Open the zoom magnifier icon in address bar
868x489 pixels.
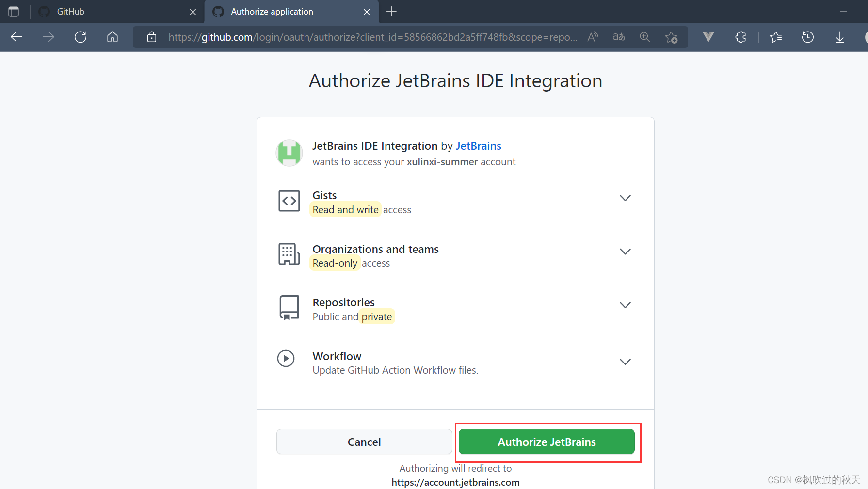click(644, 37)
